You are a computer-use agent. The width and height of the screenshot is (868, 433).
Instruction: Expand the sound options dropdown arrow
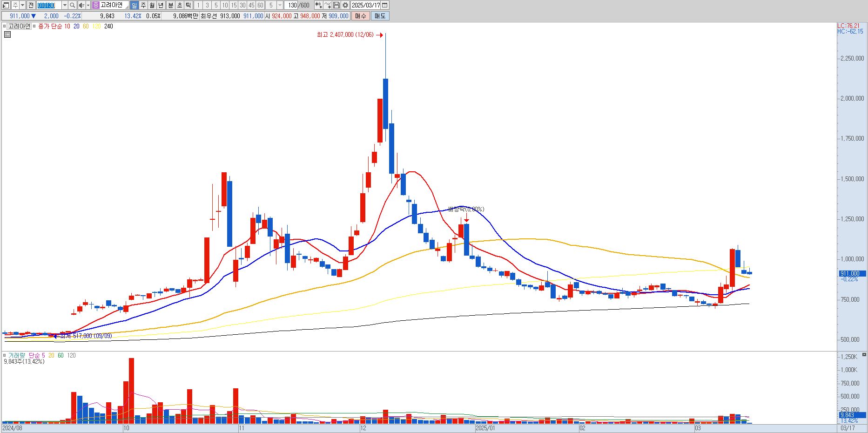88,5
